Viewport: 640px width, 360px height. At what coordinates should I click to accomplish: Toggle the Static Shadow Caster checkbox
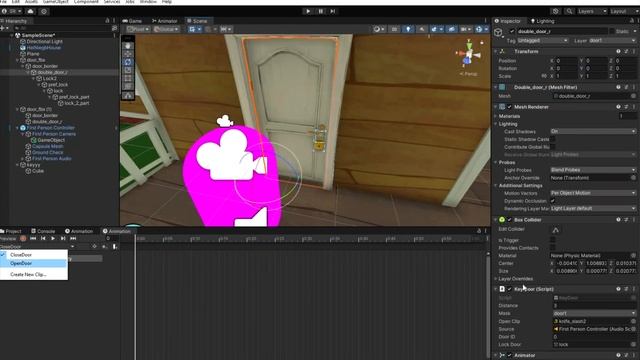pos(553,139)
